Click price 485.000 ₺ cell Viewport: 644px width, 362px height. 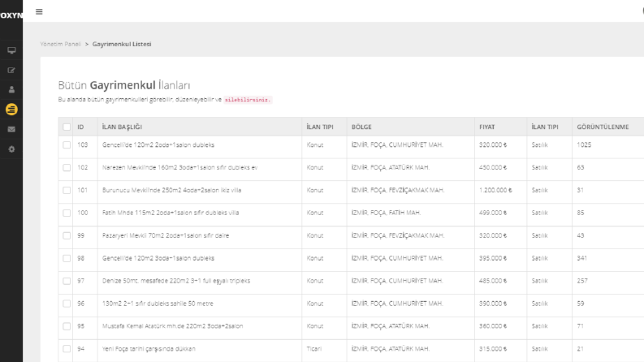click(x=493, y=281)
